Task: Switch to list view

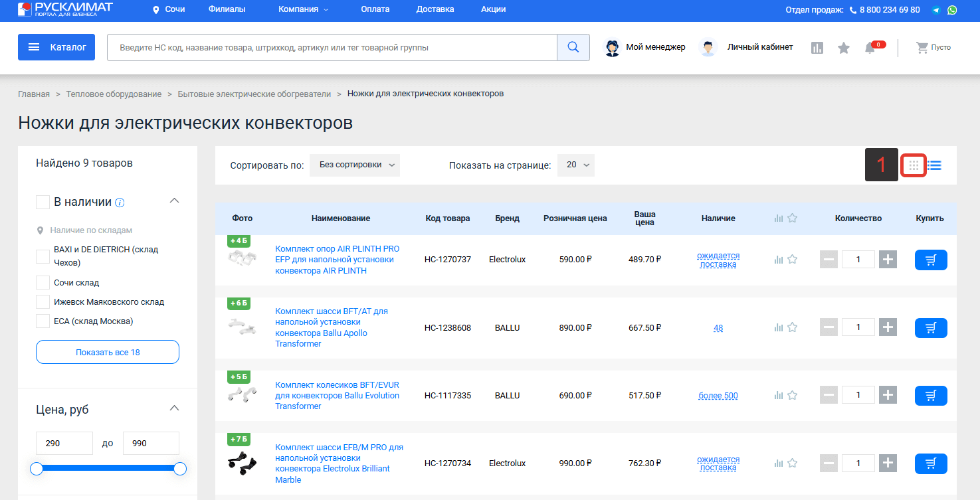Action: pos(934,165)
